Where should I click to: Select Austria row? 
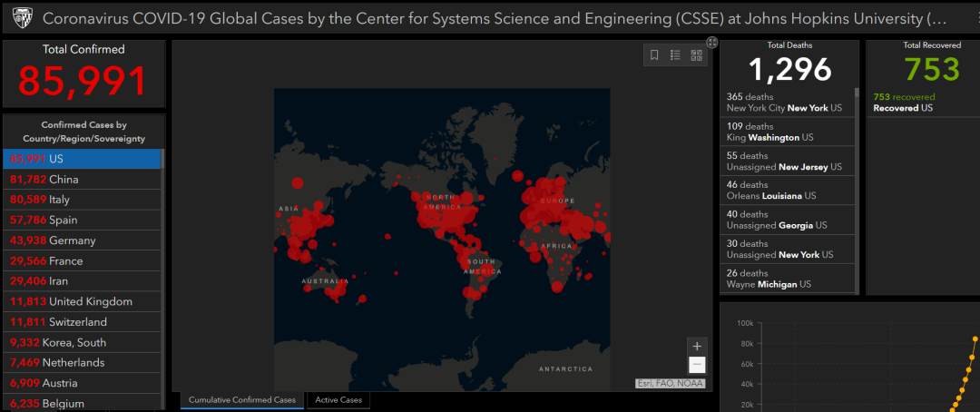82,383
